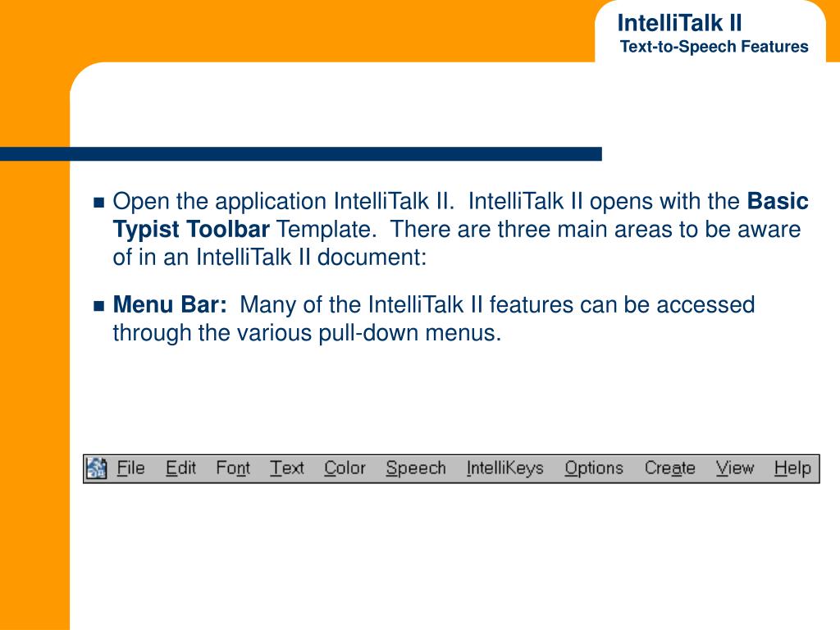The image size is (840, 630).
Task: Open the Create menu
Action: [670, 468]
